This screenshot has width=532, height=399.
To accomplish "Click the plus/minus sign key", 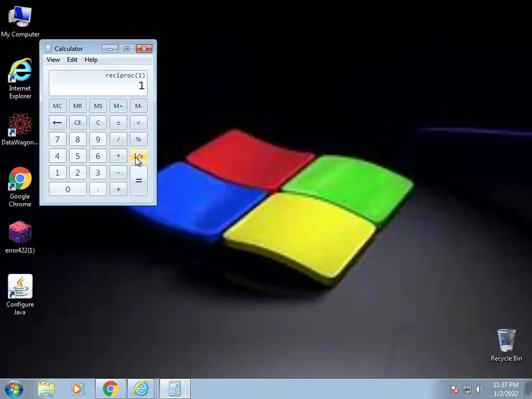I will (118, 123).
